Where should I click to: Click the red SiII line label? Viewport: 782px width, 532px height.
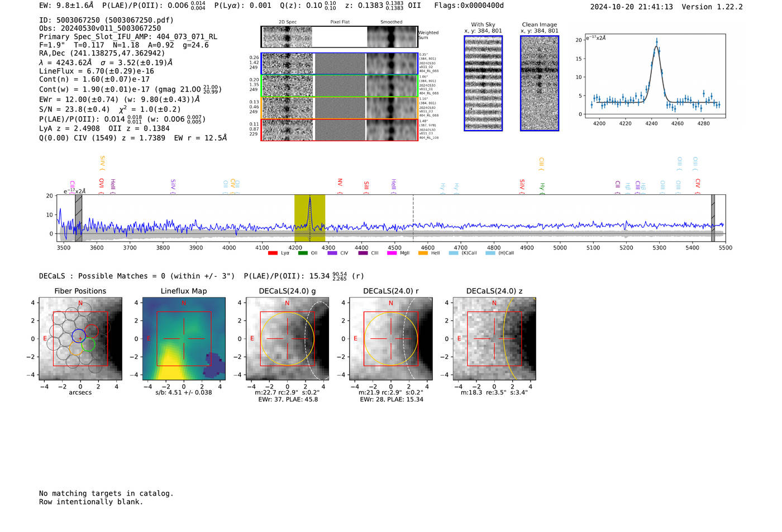[366, 186]
